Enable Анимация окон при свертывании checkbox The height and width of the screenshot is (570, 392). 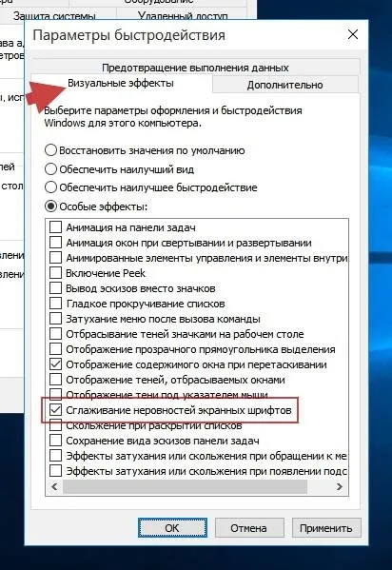pyautogui.click(x=55, y=243)
